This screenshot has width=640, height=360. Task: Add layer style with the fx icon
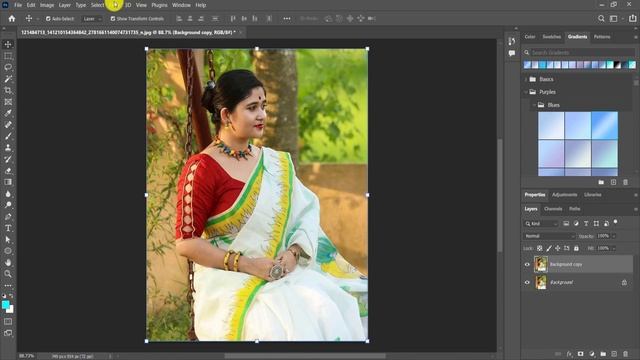[569, 354]
